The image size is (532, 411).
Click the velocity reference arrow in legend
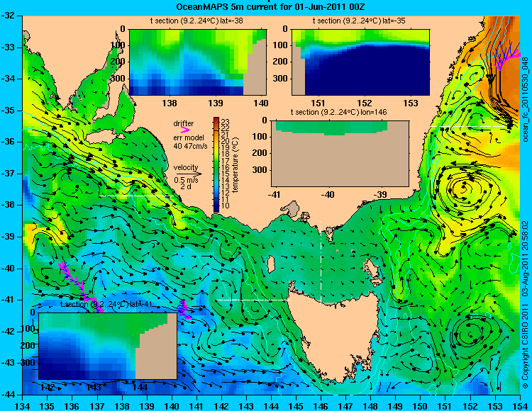[189, 174]
